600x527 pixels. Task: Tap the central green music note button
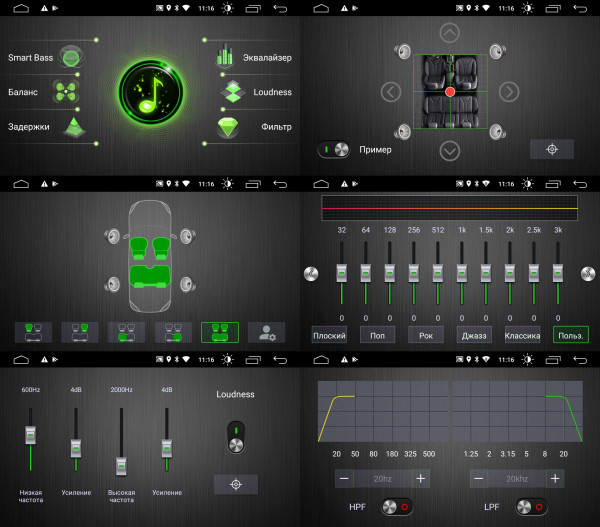pos(151,92)
